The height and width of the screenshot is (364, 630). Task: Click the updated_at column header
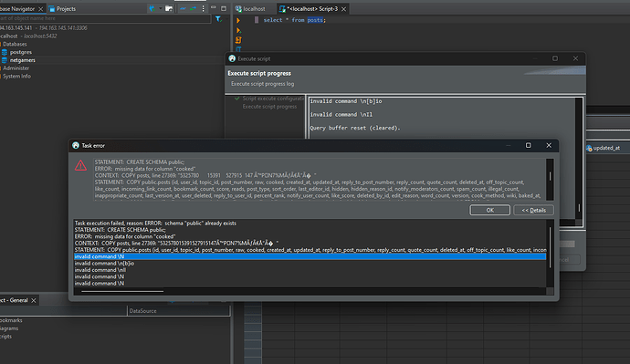click(x=606, y=148)
